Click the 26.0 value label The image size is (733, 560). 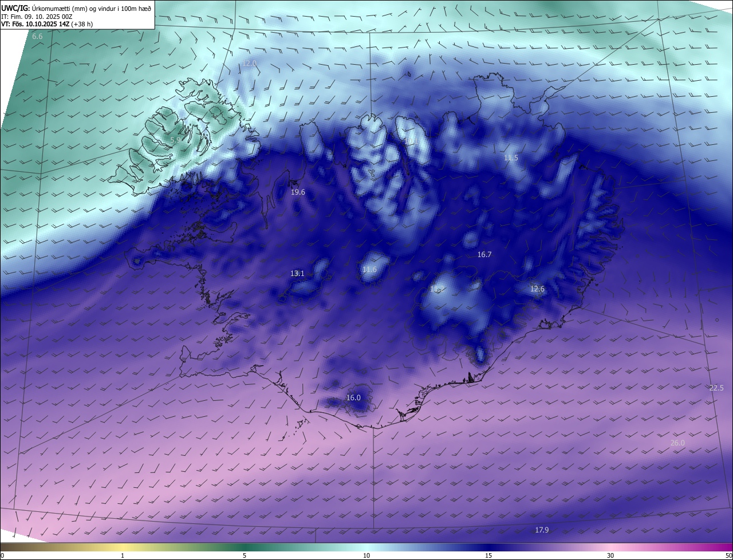pos(677,443)
